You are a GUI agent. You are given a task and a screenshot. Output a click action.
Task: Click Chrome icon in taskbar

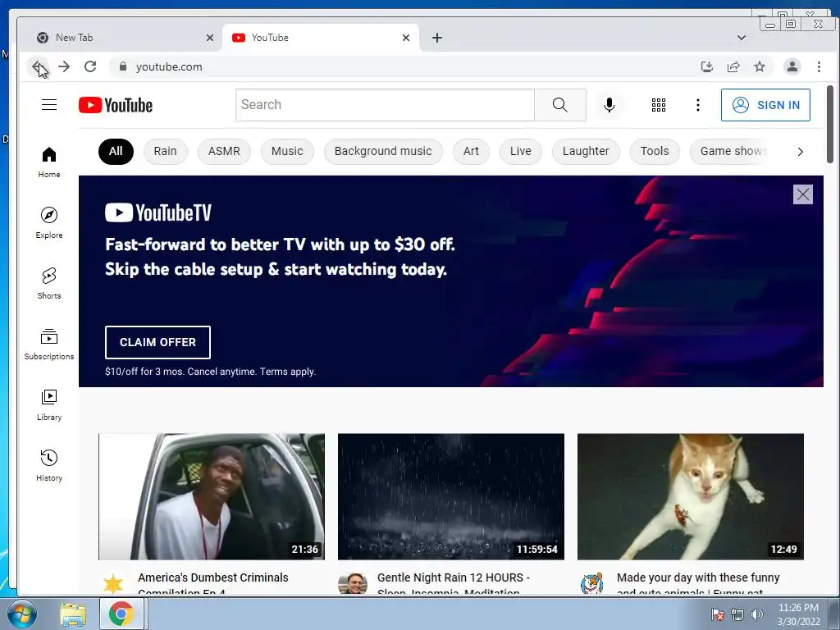point(121,614)
